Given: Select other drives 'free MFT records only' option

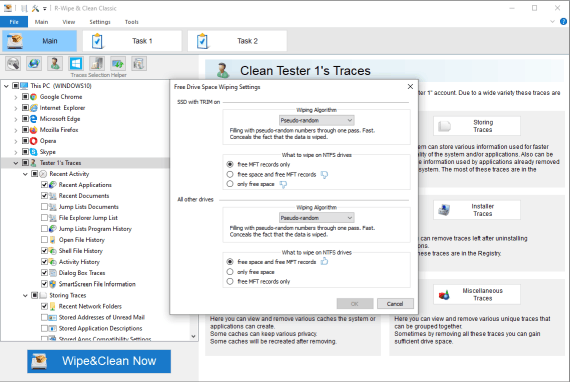Looking at the screenshot, I should tap(230, 281).
